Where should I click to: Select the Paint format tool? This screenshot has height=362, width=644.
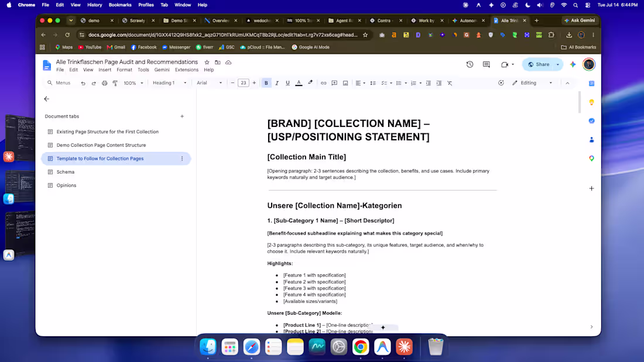point(115,83)
